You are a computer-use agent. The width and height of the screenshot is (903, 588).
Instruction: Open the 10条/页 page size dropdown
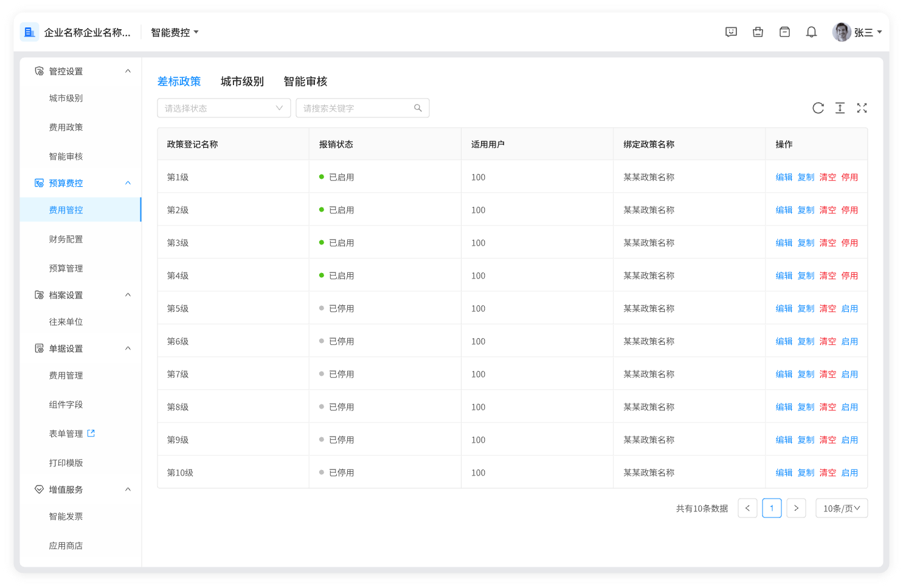[841, 508]
